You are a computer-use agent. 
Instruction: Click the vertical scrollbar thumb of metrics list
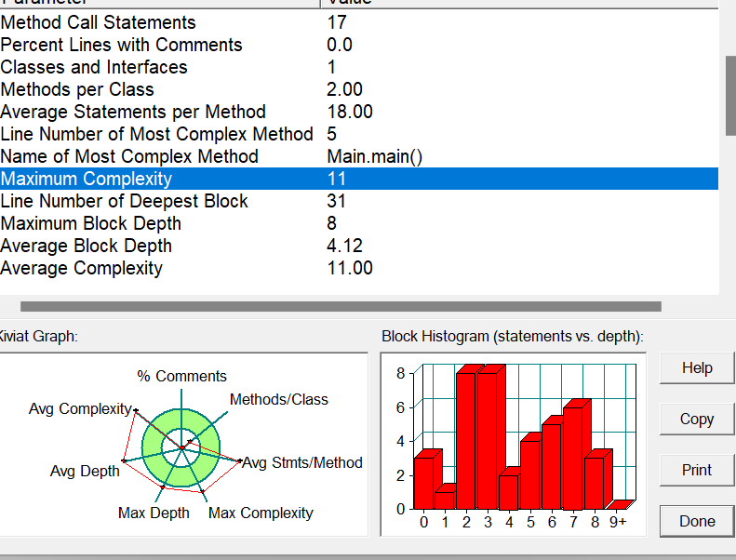pos(730,95)
